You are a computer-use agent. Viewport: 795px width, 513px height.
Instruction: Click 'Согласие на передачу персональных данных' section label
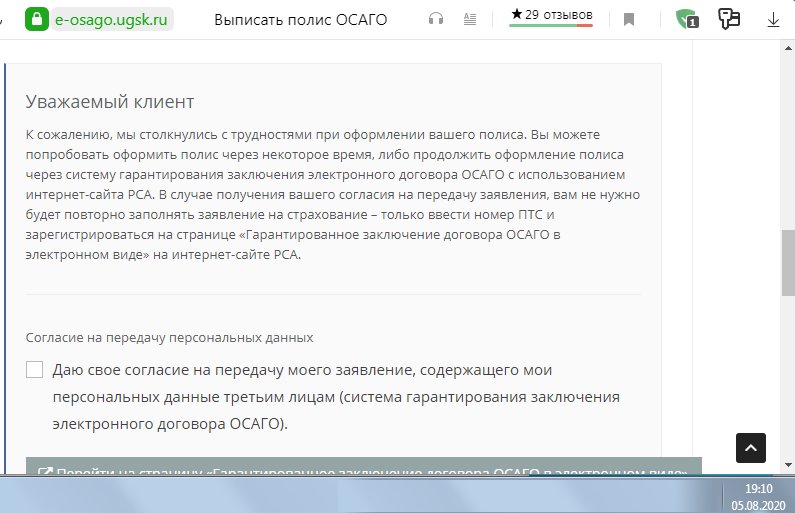coord(169,338)
